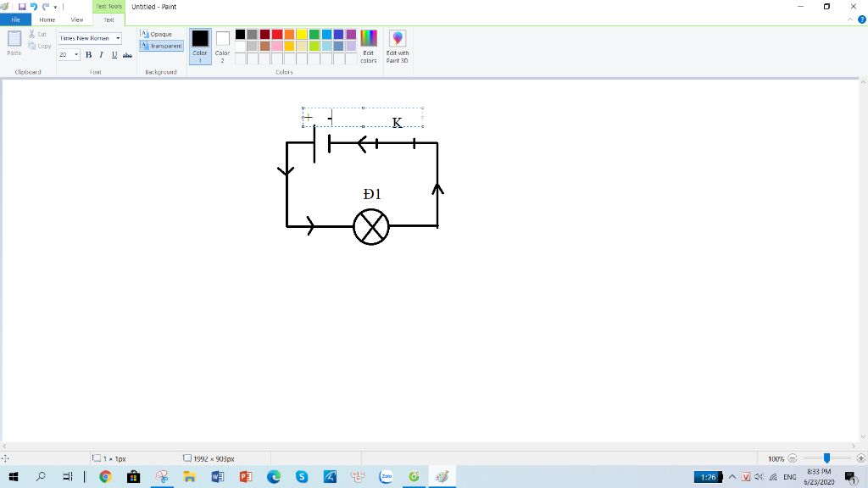Viewport: 868px width, 488px height.
Task: Open the Action Center notifications icon
Action: [851, 477]
